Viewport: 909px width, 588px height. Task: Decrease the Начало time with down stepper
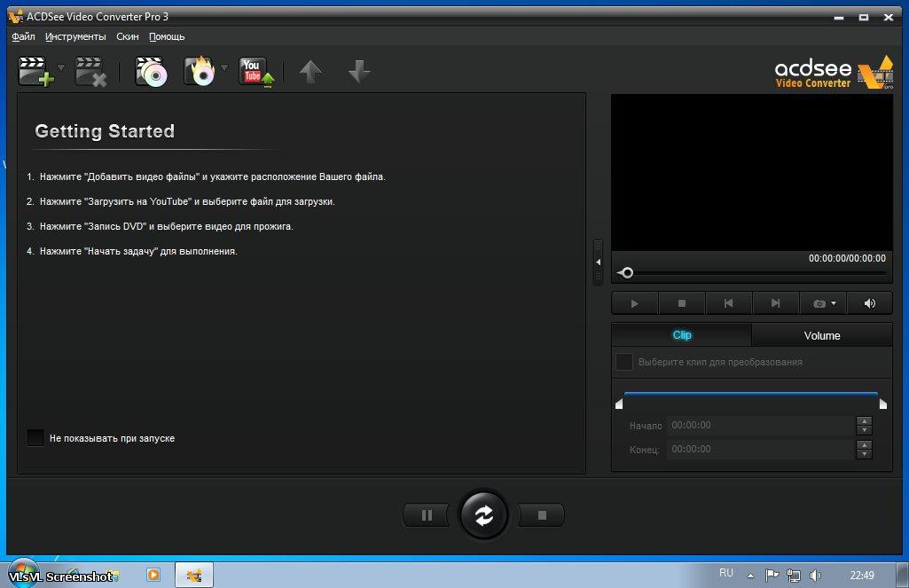coord(864,430)
